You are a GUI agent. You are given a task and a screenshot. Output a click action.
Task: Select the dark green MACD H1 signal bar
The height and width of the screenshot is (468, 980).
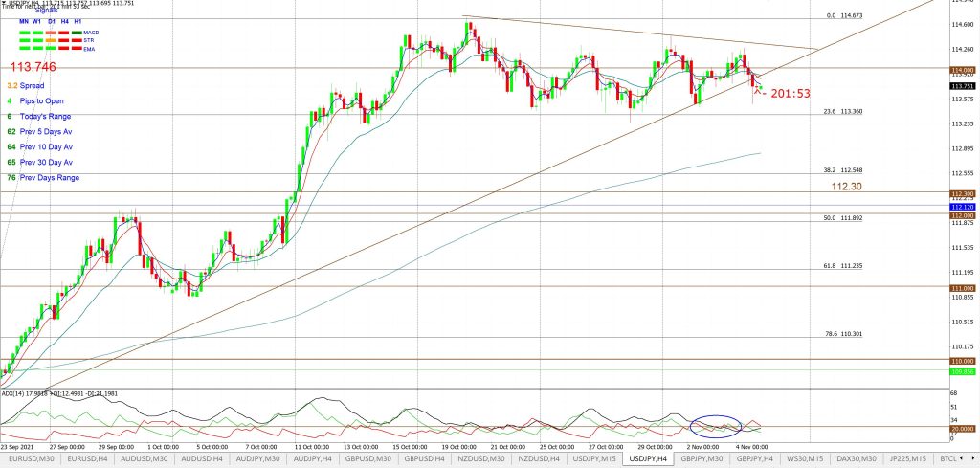tap(77, 33)
